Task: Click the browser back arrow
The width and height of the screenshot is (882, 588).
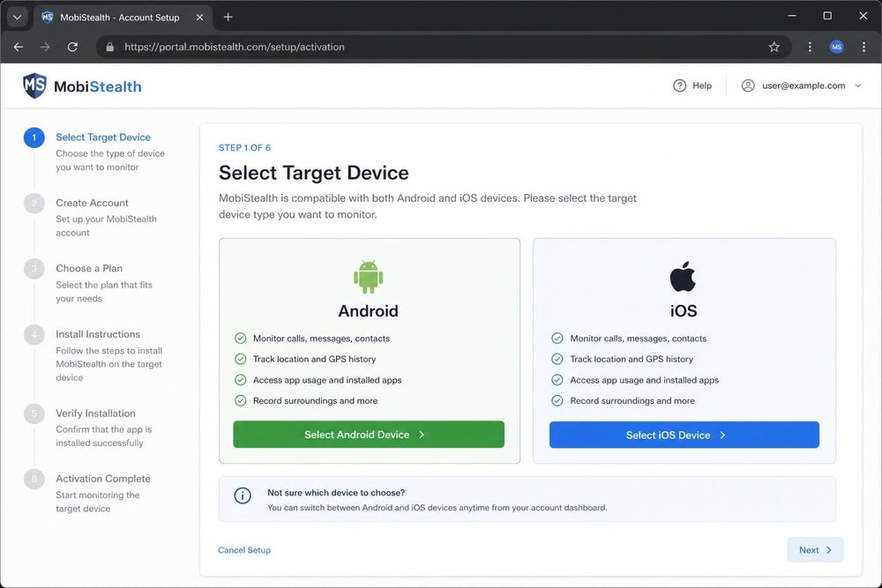Action: click(x=19, y=48)
